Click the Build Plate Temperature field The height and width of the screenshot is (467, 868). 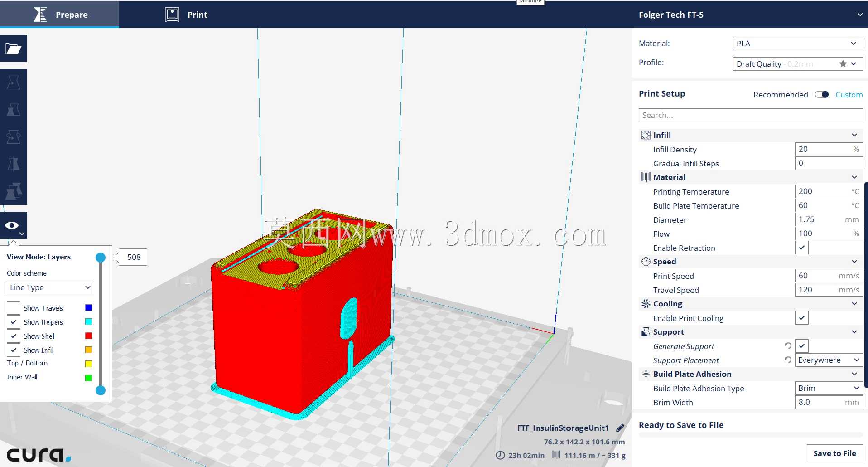pos(829,205)
